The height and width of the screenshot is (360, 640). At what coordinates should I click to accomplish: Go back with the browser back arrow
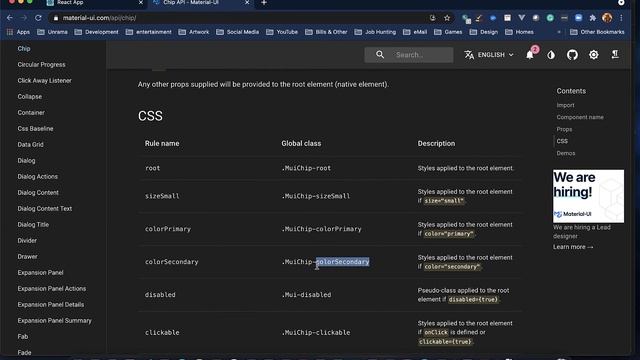tap(10, 18)
